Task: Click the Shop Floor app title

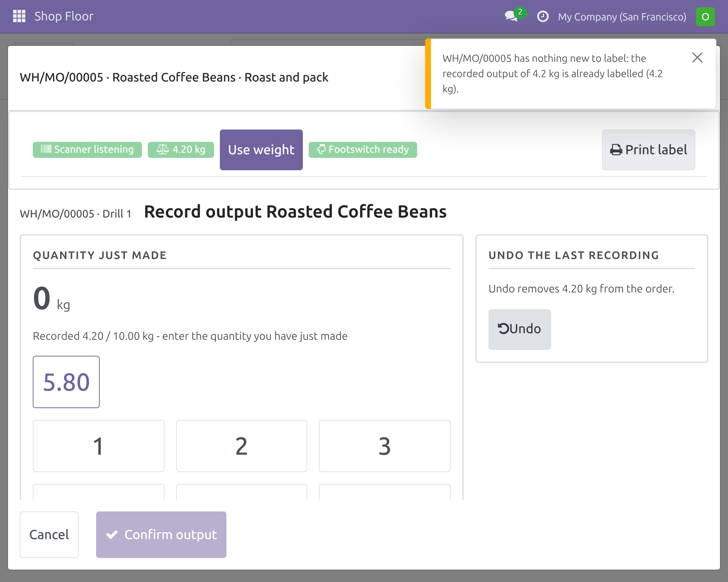Action: click(x=64, y=16)
